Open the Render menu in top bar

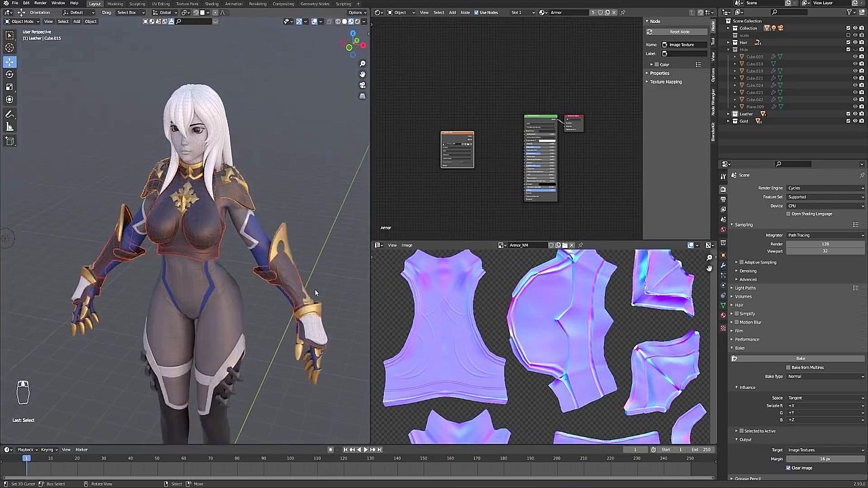coord(41,3)
